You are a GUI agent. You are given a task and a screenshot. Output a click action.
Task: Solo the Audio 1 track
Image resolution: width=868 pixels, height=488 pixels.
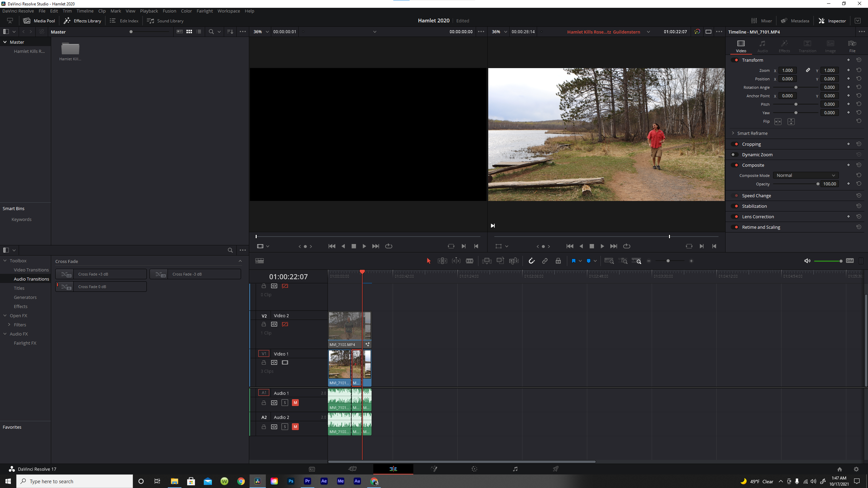point(285,403)
